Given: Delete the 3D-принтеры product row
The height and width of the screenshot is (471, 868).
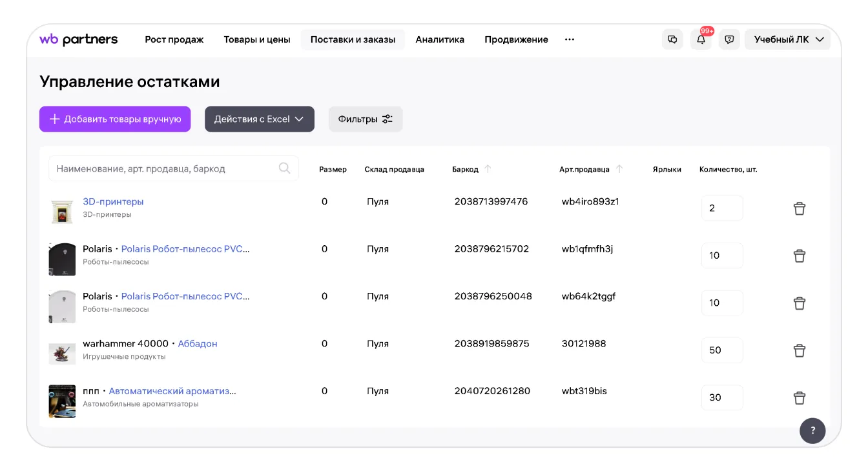Looking at the screenshot, I should 799,208.
